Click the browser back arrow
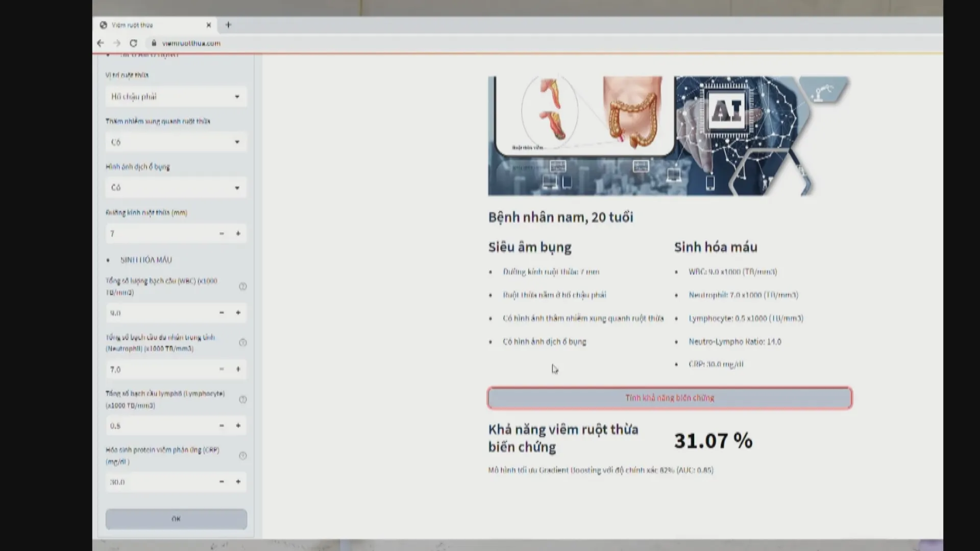Image resolution: width=980 pixels, height=551 pixels. tap(101, 43)
